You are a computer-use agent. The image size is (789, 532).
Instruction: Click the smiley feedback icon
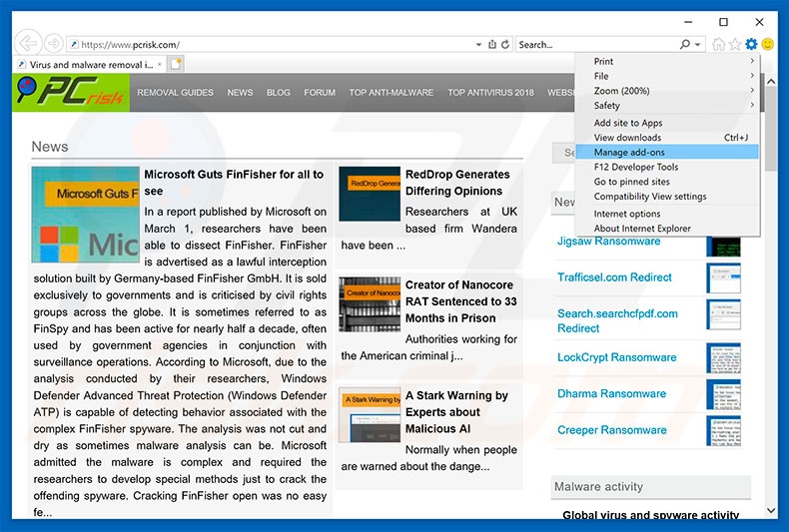768,44
